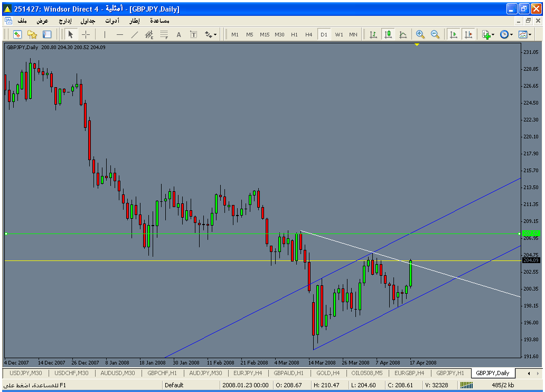Zoom in on the chart
Image resolution: width=545 pixels, height=392 pixels.
pyautogui.click(x=420, y=34)
